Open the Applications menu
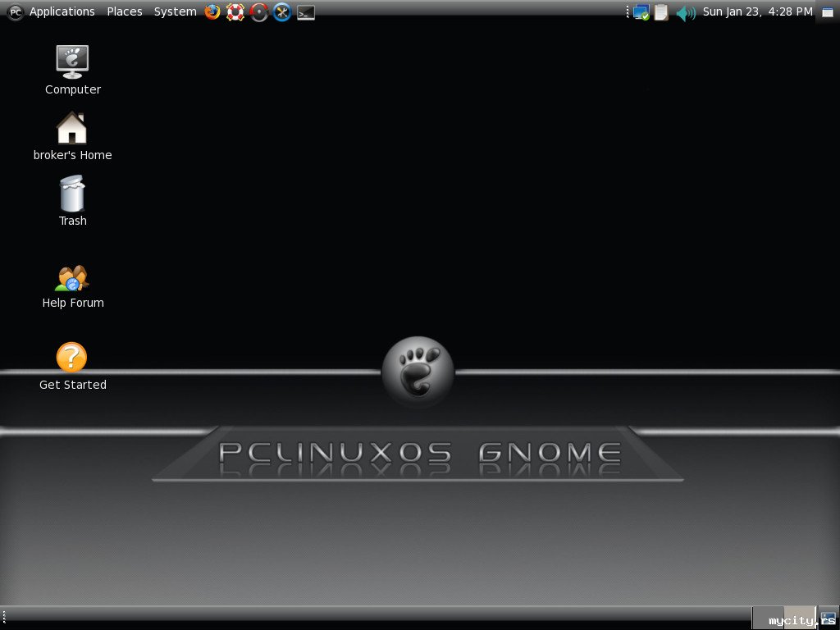This screenshot has height=630, width=840. [62, 11]
